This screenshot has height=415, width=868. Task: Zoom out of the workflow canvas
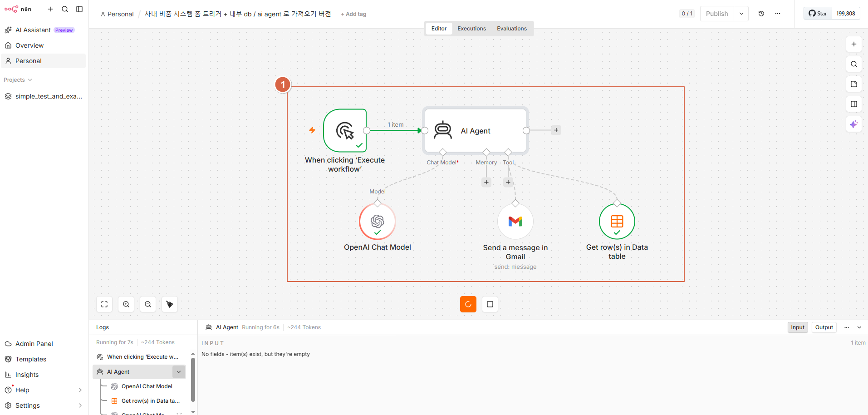pyautogui.click(x=148, y=304)
